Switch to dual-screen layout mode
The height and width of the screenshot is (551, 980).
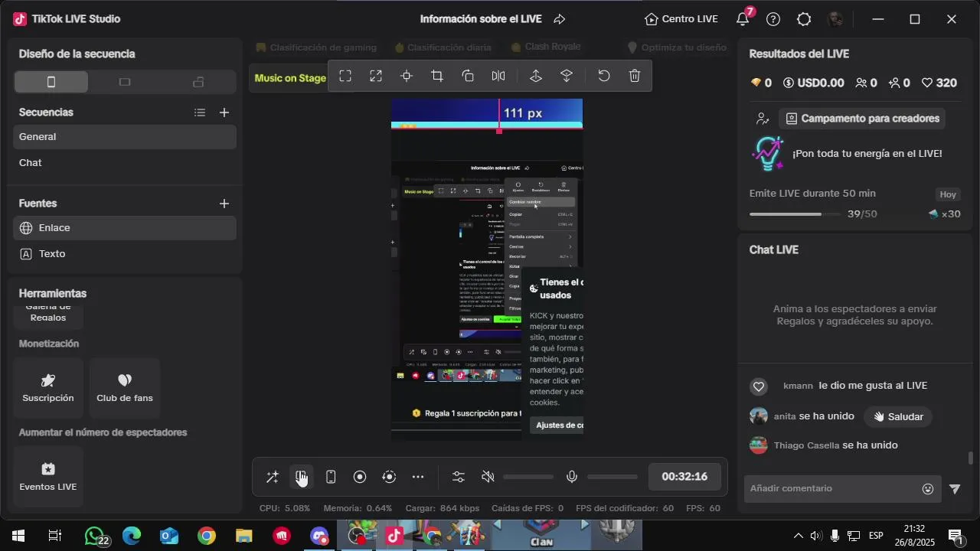click(198, 82)
